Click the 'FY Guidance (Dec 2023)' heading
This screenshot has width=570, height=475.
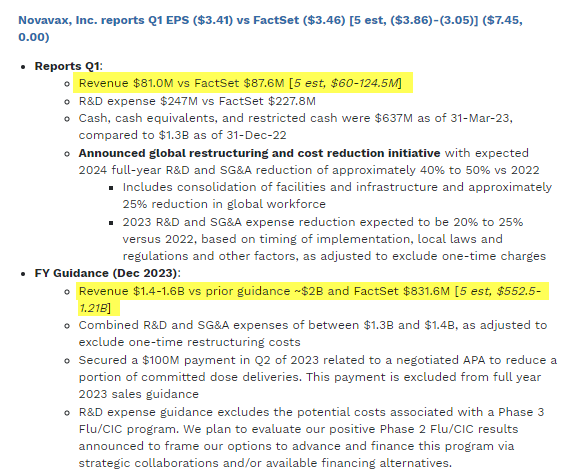[x=106, y=273]
